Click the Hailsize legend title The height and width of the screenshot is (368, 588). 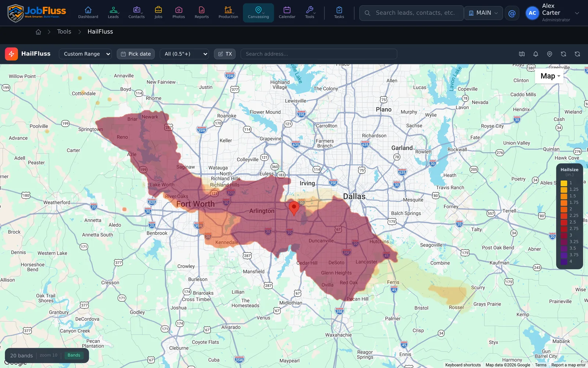(569, 170)
